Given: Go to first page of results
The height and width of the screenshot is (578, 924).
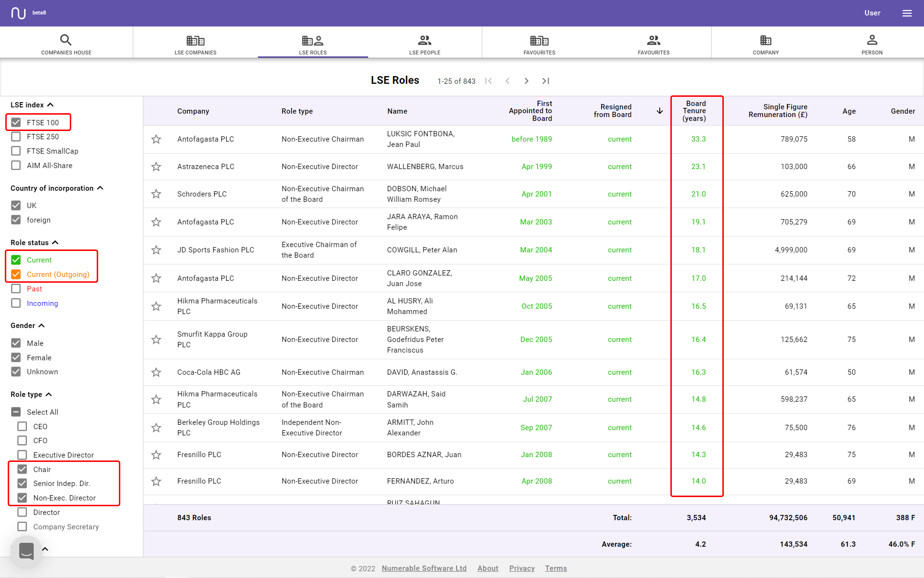Looking at the screenshot, I should (488, 81).
